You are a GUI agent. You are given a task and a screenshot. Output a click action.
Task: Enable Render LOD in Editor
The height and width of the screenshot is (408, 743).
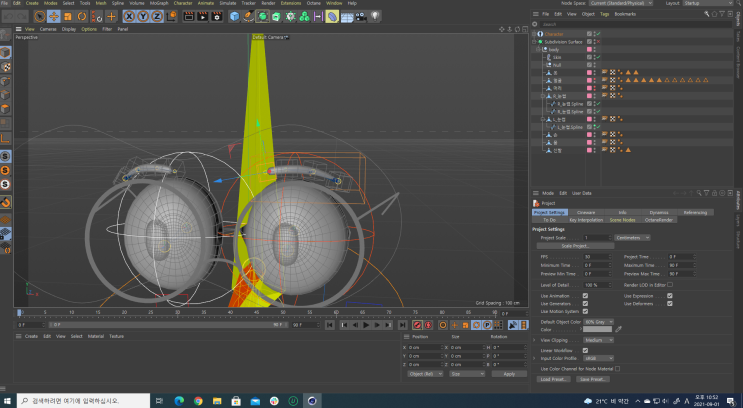[670, 285]
